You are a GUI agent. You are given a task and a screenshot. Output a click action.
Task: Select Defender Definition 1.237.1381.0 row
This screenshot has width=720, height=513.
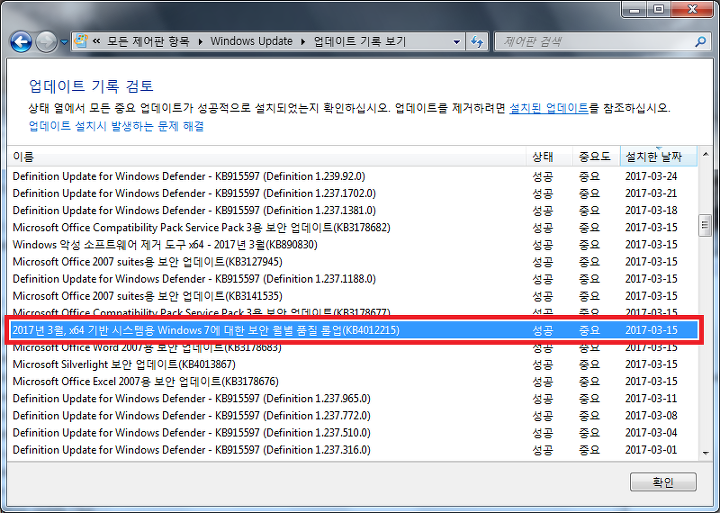pyautogui.click(x=353, y=210)
